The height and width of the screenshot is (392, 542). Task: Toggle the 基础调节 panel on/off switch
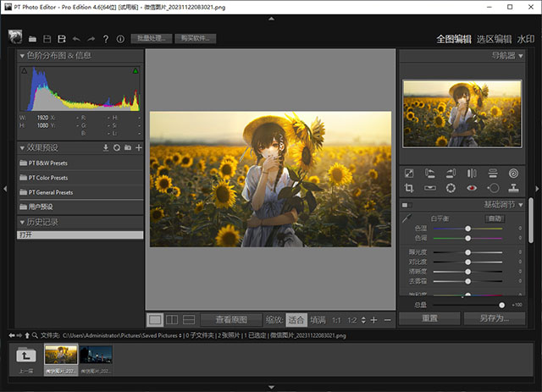point(406,205)
